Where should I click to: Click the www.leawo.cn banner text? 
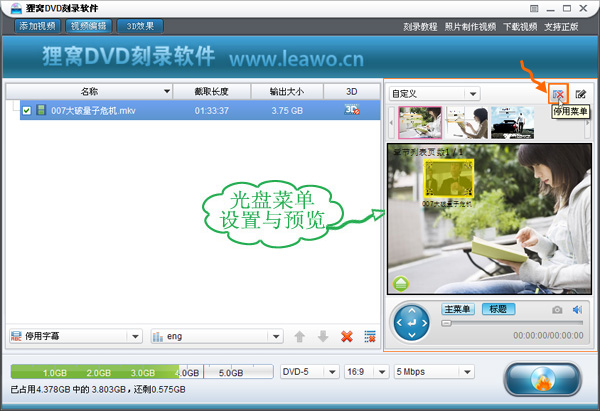pos(296,59)
